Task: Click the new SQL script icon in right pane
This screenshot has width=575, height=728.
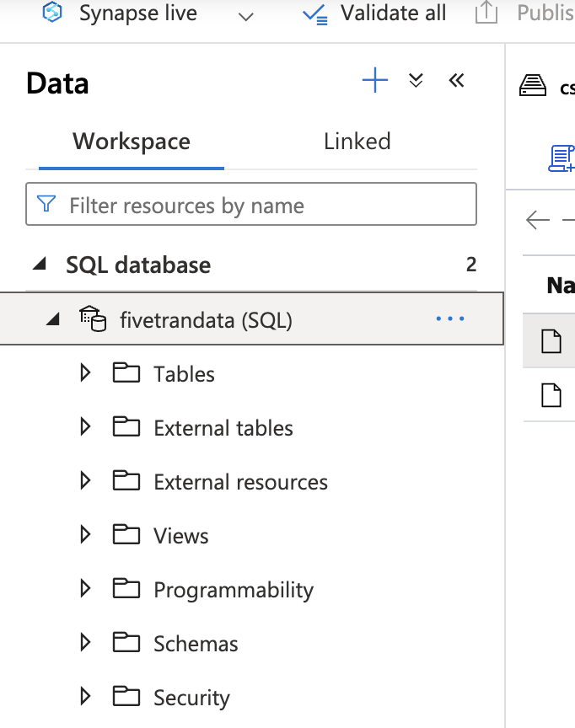Action: click(x=562, y=158)
